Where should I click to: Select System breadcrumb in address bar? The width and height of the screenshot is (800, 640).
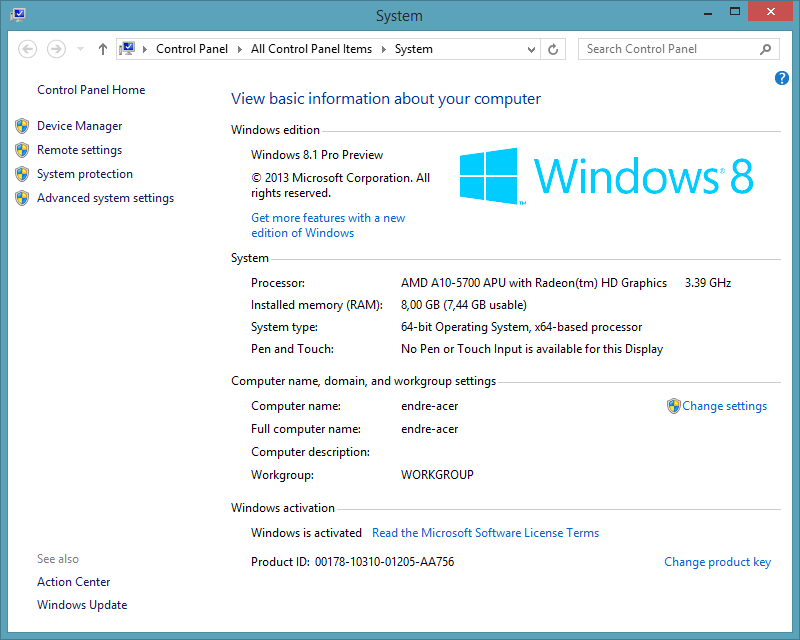pos(414,49)
